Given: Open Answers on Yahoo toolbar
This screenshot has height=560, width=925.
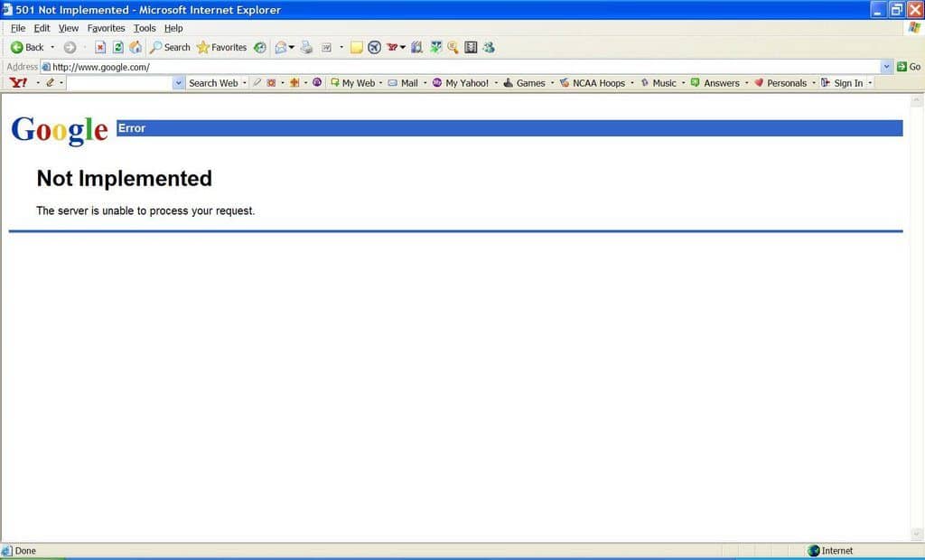Looking at the screenshot, I should point(715,82).
